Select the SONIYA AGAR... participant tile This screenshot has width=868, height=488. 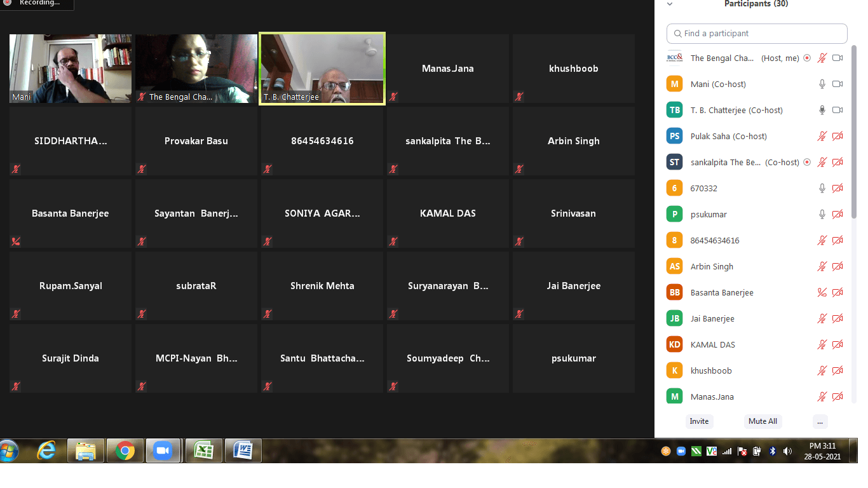pyautogui.click(x=322, y=213)
